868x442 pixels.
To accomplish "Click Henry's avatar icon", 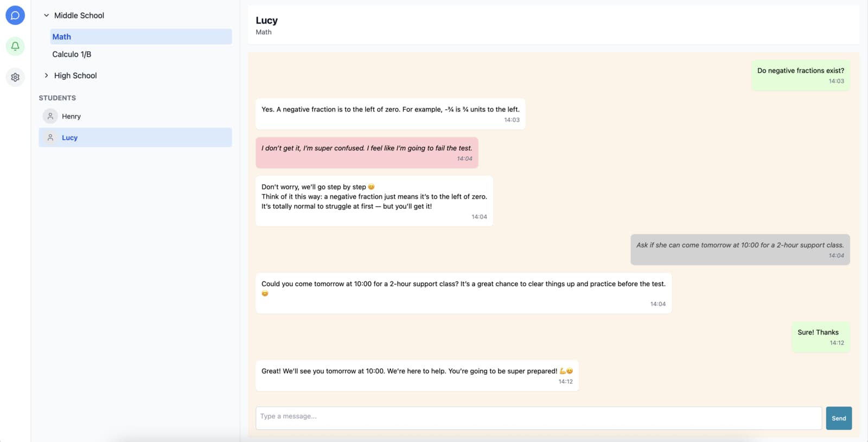I will (50, 116).
